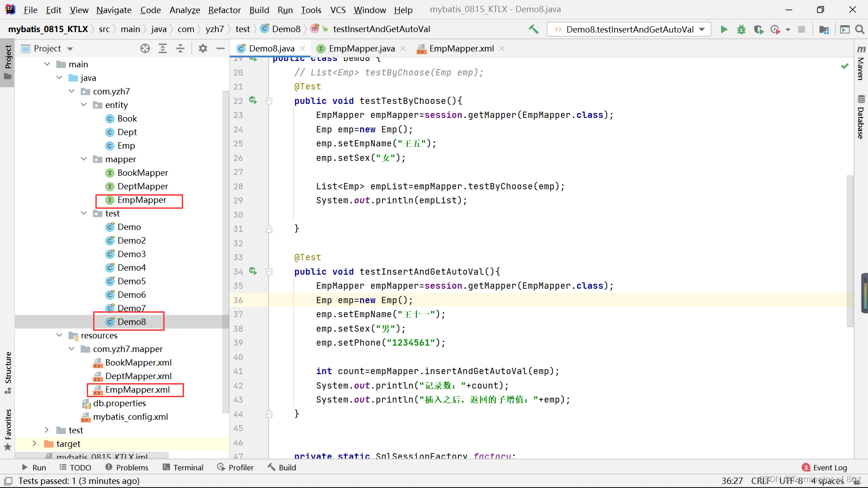Open the Profiler tool window
Viewport: 868px width, 488px height.
pyautogui.click(x=235, y=467)
